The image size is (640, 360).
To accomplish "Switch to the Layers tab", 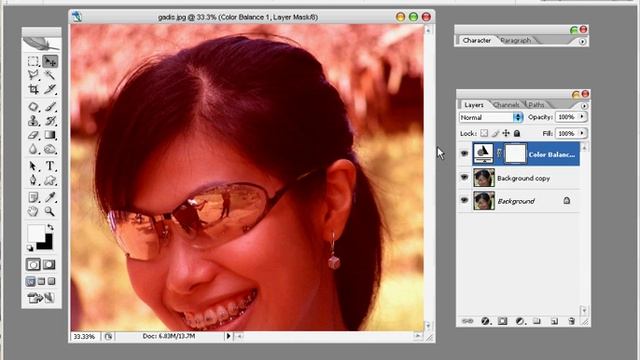I will pos(474,105).
